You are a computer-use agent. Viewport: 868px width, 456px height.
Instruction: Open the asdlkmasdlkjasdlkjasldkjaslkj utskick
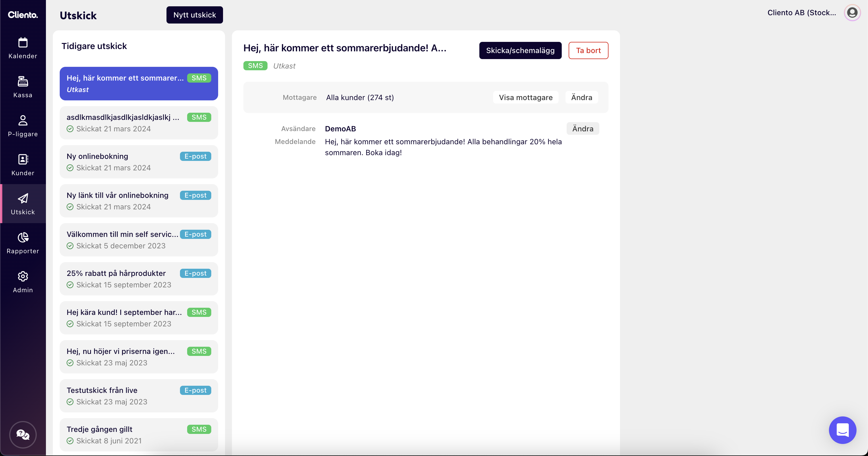pos(139,123)
